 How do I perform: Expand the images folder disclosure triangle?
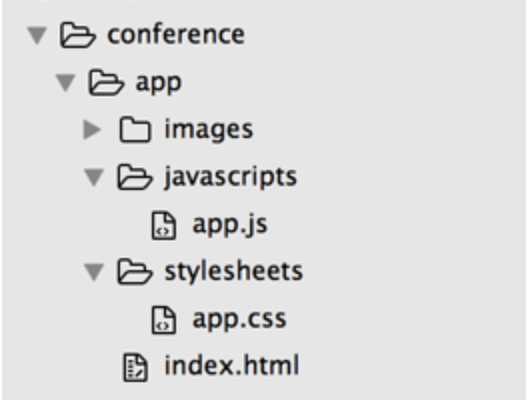coord(92,130)
